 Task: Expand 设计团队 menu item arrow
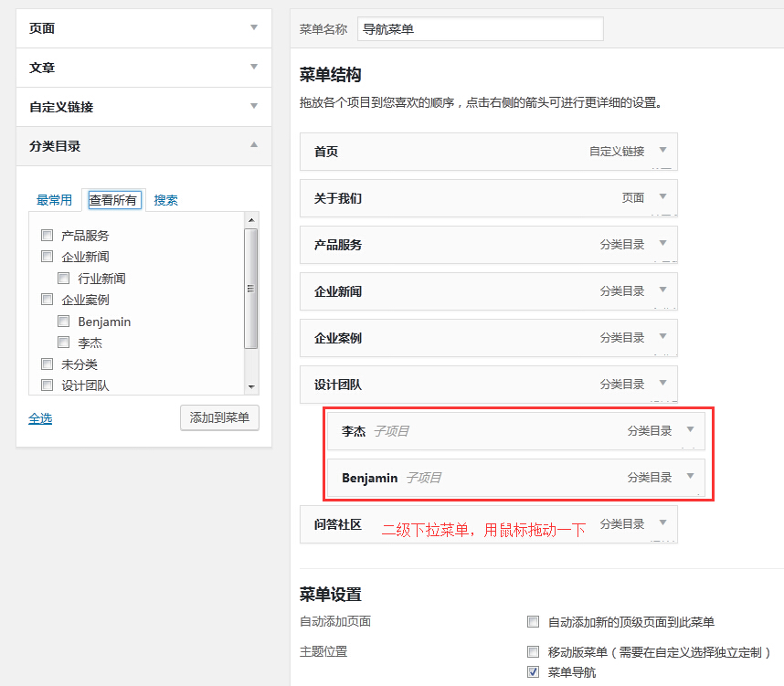pos(662,384)
